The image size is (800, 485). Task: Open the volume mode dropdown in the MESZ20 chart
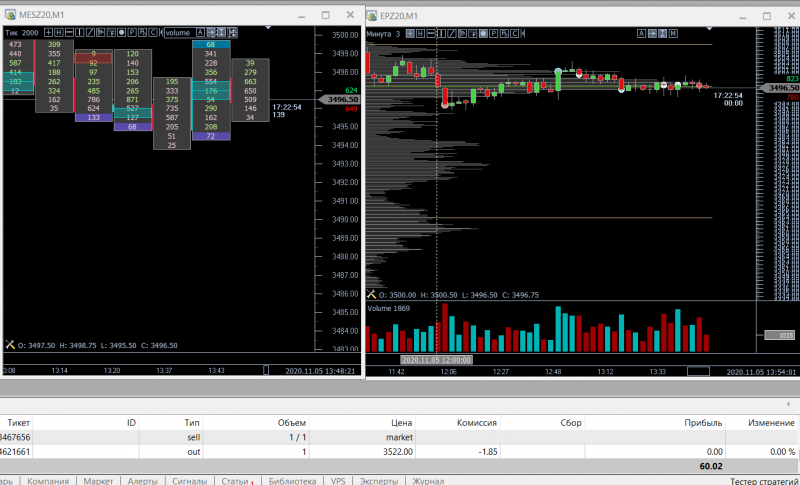tap(180, 33)
